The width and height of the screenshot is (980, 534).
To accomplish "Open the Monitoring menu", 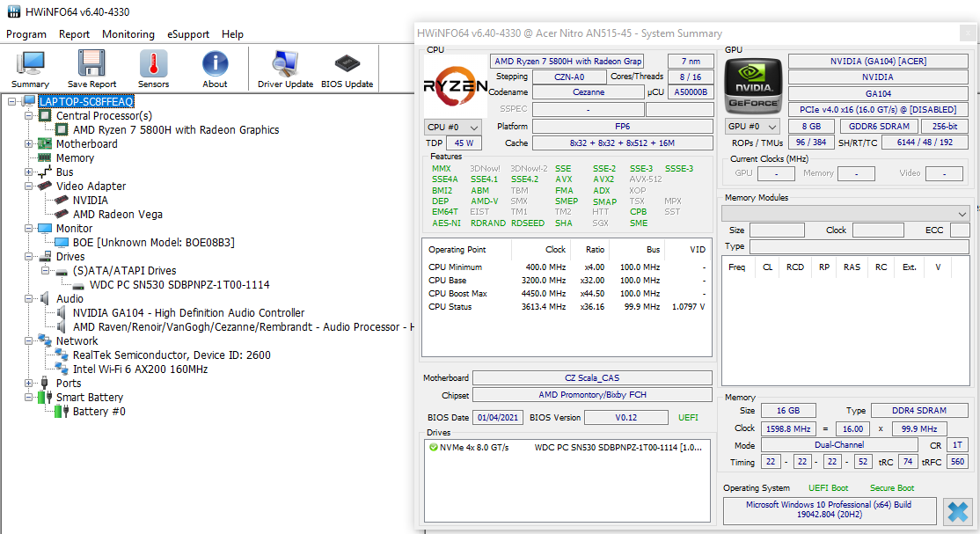I will 128,34.
